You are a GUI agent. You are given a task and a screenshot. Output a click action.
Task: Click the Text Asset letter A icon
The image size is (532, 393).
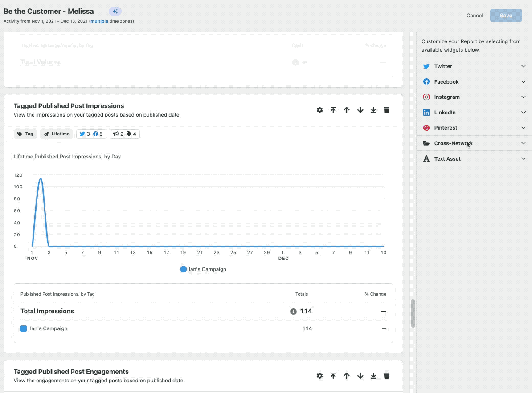426,158
